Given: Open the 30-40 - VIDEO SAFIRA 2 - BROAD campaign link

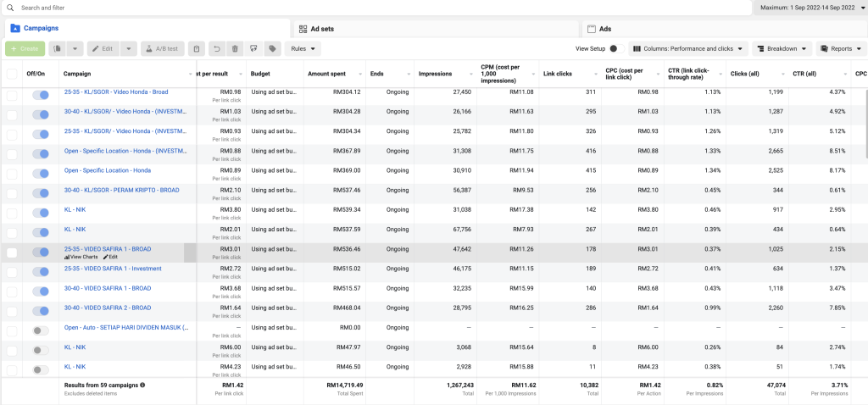Looking at the screenshot, I should (x=107, y=308).
